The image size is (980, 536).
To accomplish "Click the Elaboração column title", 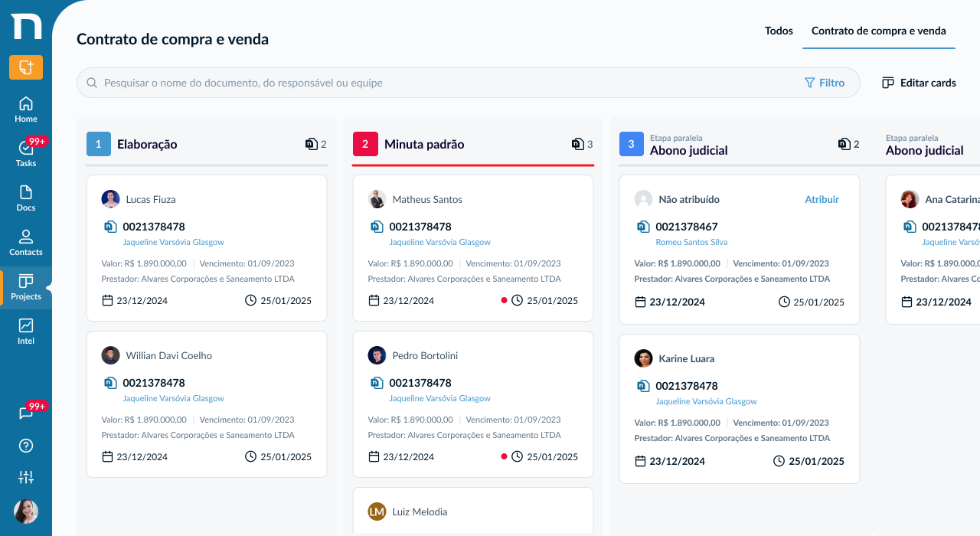I will click(x=147, y=144).
